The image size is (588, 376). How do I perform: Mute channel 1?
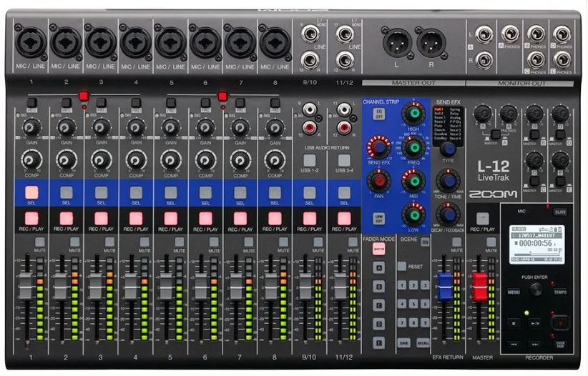40,242
